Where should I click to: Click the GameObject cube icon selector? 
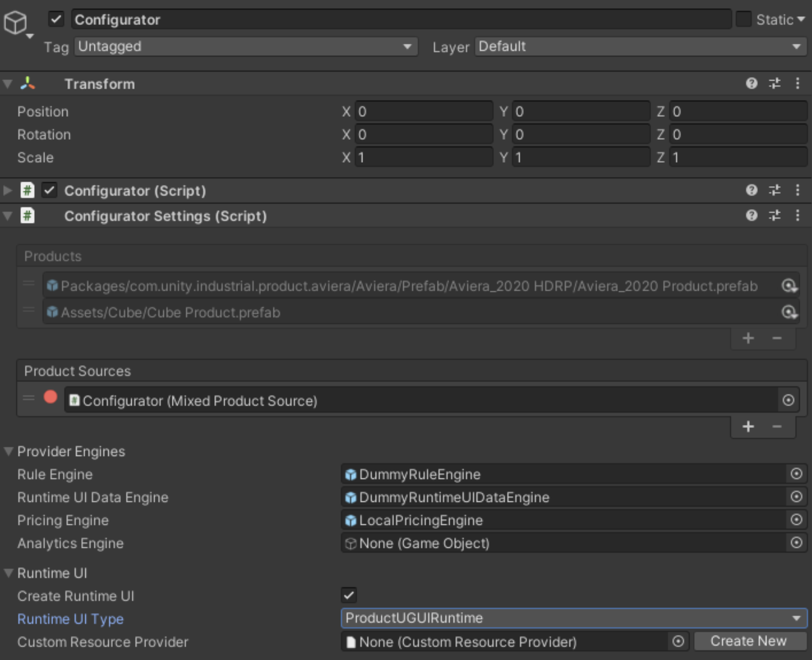click(16, 23)
